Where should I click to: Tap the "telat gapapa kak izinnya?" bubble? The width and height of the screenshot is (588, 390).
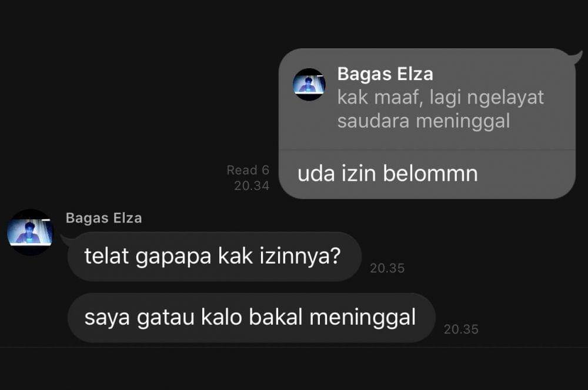(215, 256)
